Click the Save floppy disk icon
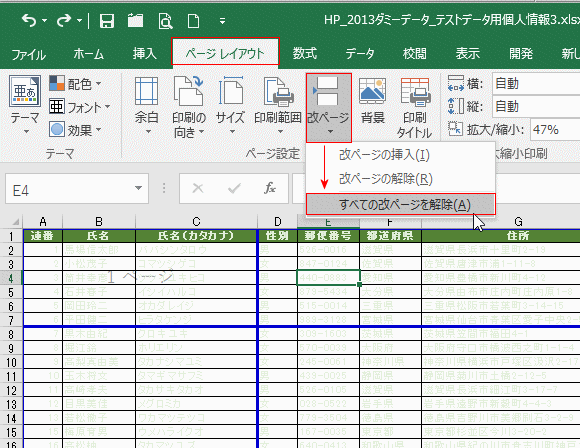The height and width of the screenshot is (448, 580). coord(107,21)
